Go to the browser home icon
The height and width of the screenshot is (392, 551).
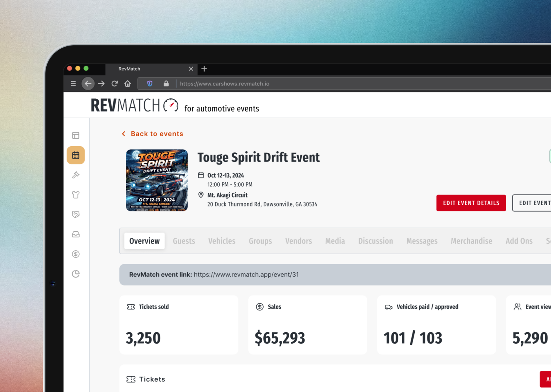pos(128,83)
